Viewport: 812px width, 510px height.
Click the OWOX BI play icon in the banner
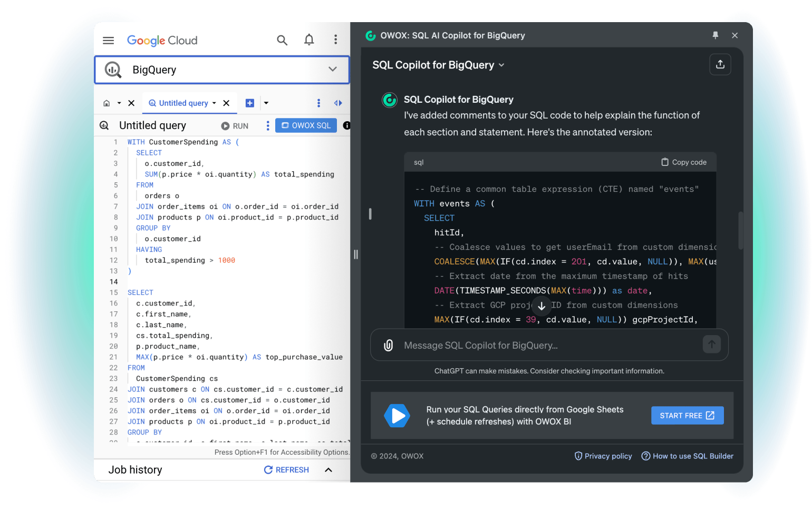[x=397, y=416]
